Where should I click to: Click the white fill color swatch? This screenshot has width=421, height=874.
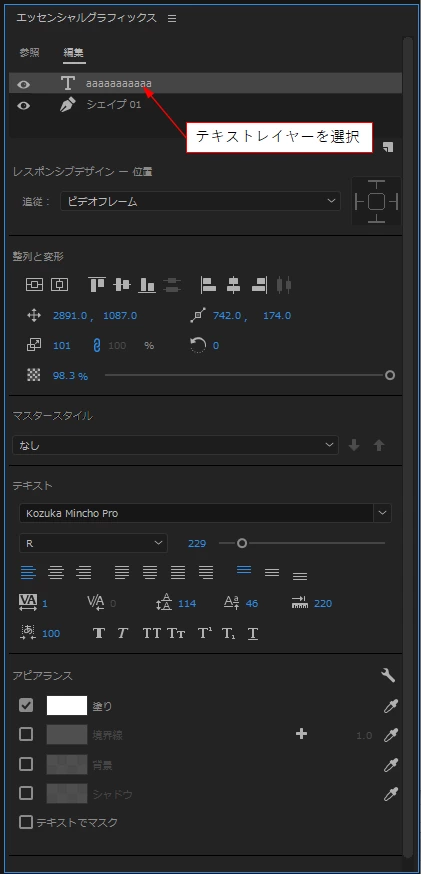(x=67, y=706)
